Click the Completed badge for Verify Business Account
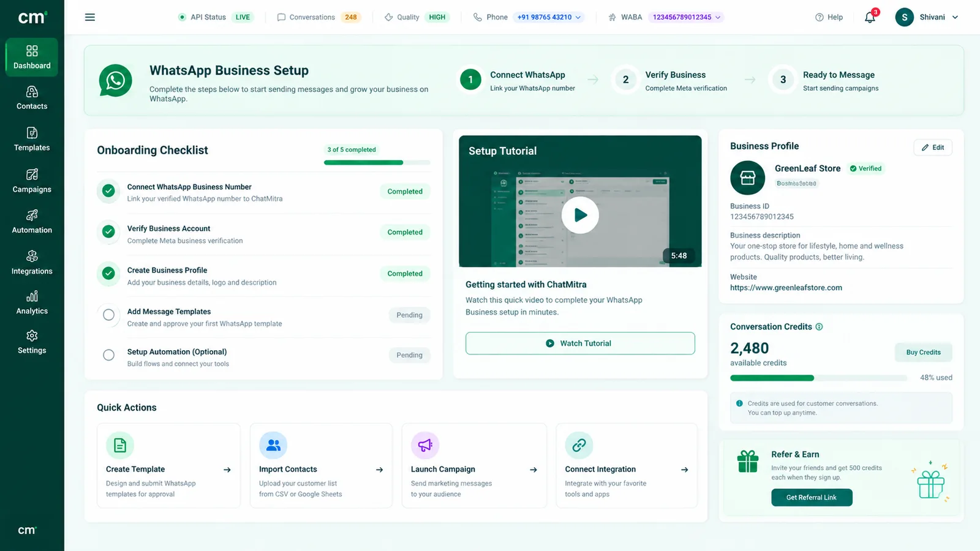980x551 pixels. point(405,232)
